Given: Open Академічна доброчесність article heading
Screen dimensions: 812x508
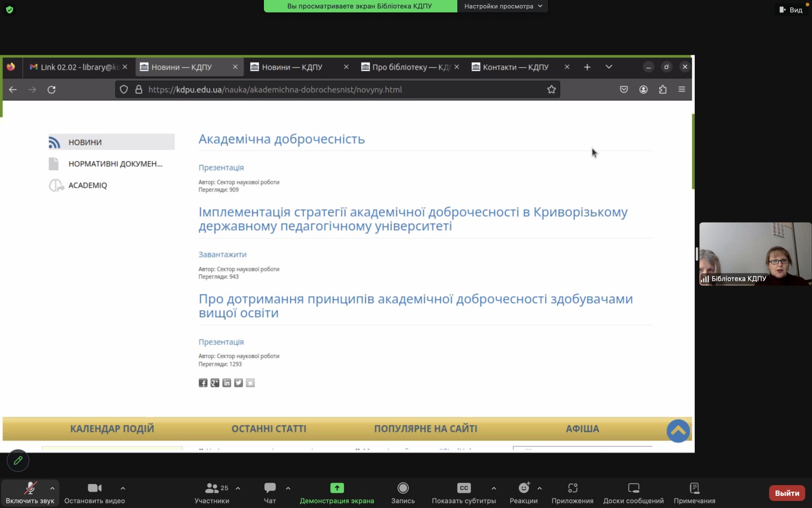Looking at the screenshot, I should pyautogui.click(x=282, y=139).
